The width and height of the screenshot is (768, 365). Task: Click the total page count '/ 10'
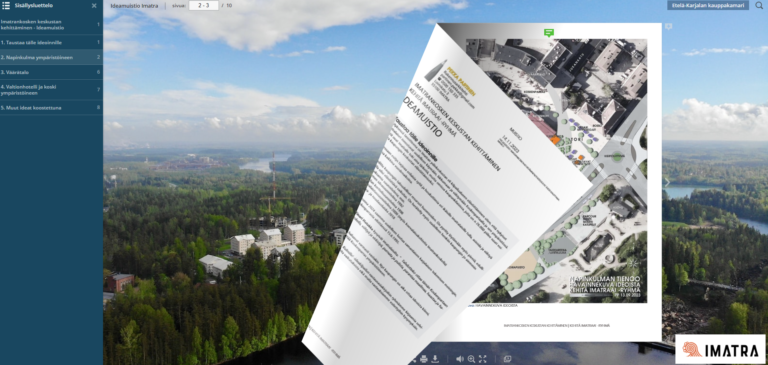227,5
